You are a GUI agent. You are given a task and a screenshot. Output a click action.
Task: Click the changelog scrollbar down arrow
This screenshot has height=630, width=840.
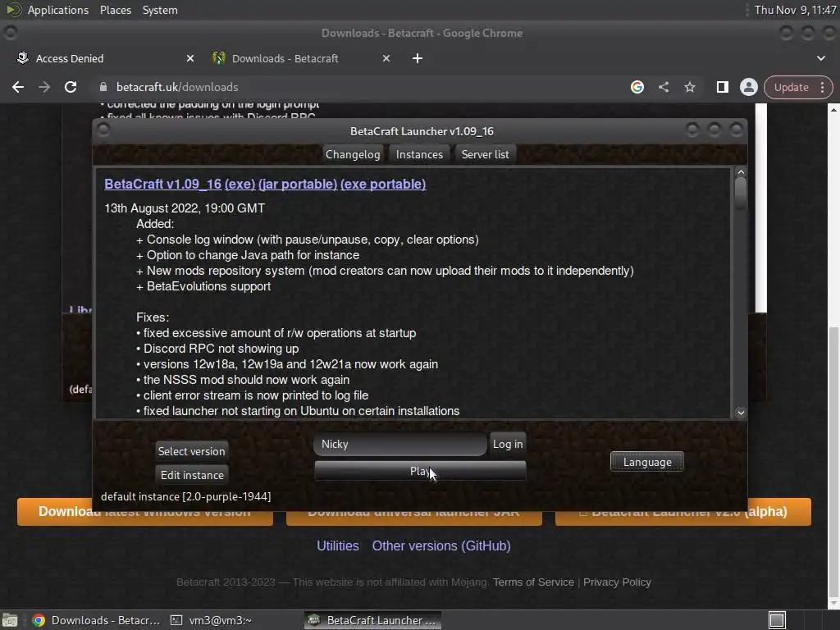pos(741,413)
